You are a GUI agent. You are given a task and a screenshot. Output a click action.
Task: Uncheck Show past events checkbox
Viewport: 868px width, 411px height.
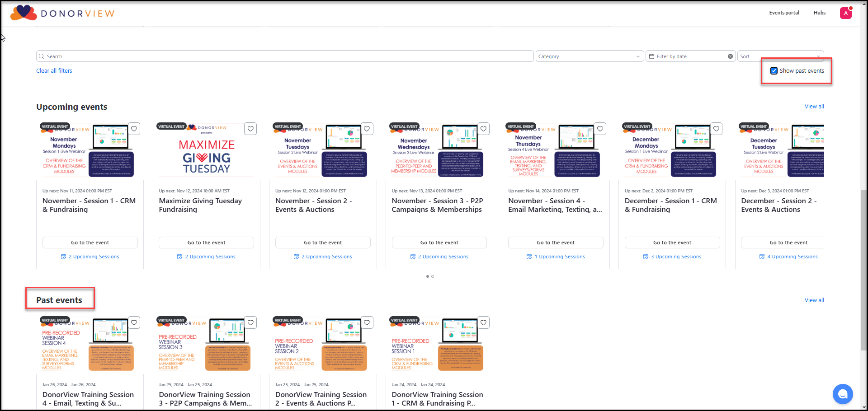click(x=774, y=71)
